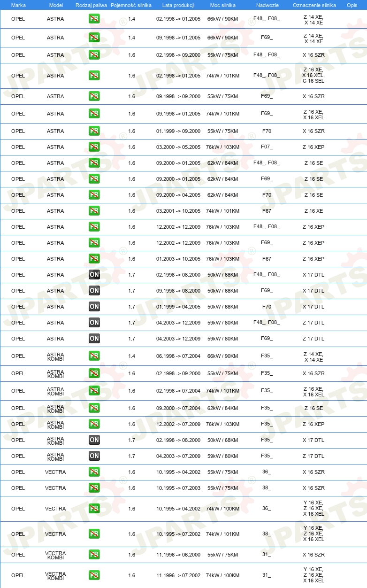The width and height of the screenshot is (367, 588).
Task: Click the PB icon for VECTRA KOMBI 11.1996 -> 07.2002
Action: [x=94, y=576]
